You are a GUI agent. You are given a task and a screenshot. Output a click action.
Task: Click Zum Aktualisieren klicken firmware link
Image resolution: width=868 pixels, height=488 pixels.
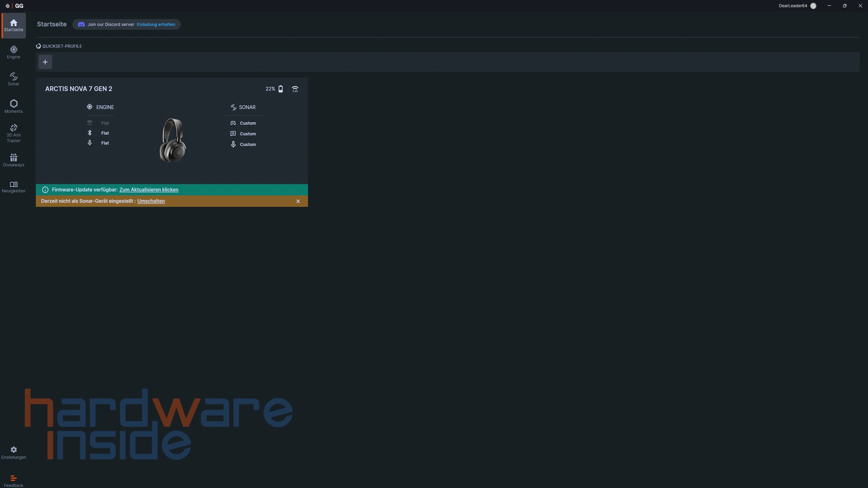[x=149, y=190]
